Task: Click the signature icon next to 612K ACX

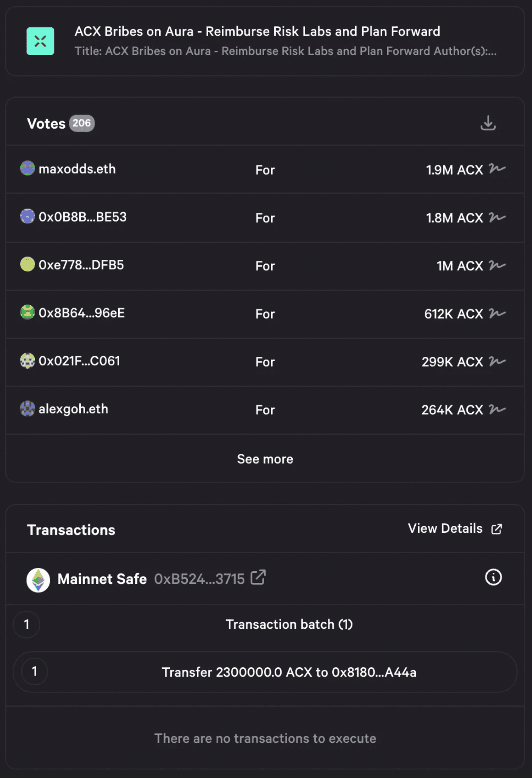Action: point(497,313)
